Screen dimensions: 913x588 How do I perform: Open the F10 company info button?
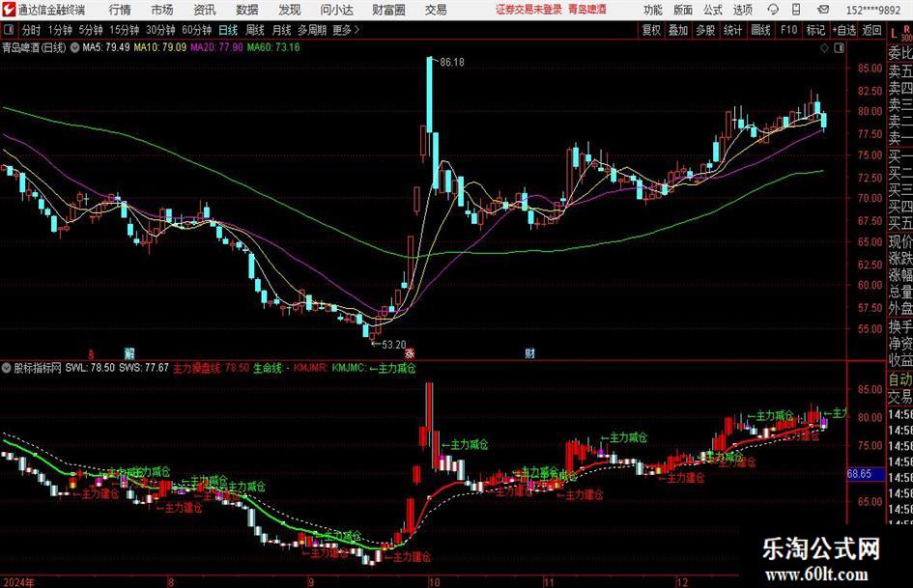789,30
